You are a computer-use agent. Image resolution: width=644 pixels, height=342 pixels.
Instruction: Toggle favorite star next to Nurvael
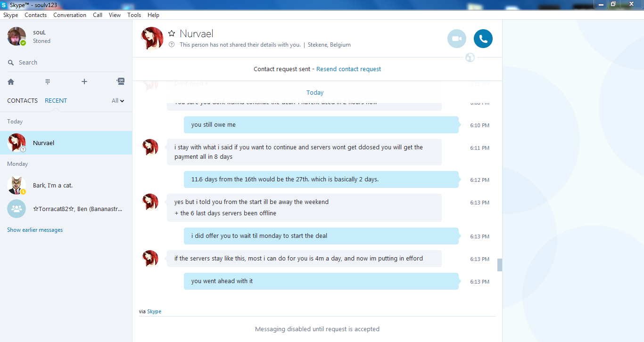tap(172, 33)
